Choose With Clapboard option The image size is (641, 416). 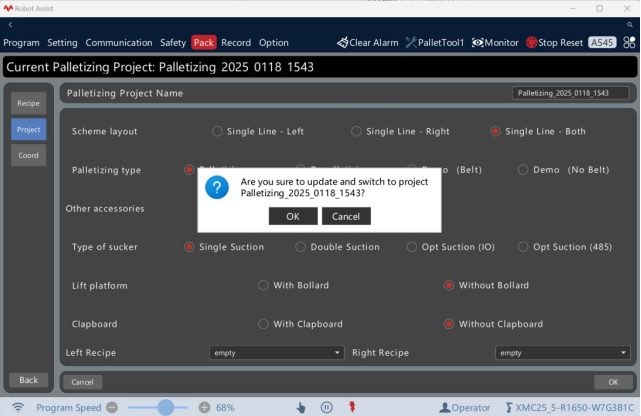[263, 324]
